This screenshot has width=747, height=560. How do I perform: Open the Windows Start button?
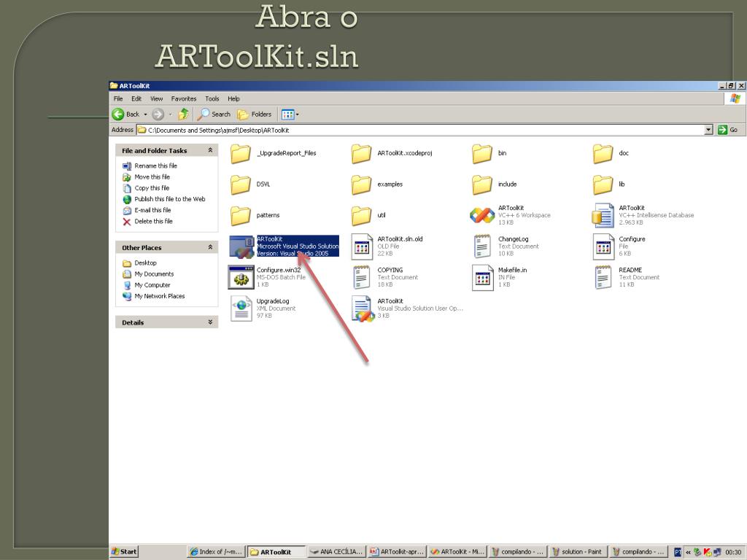(x=124, y=551)
